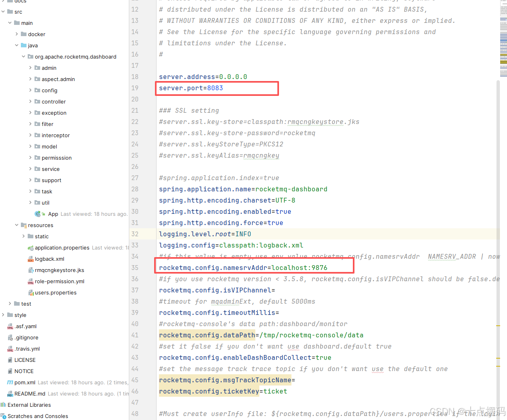507x420 pixels.
Task: Click the users.properties file icon
Action: [x=31, y=293]
